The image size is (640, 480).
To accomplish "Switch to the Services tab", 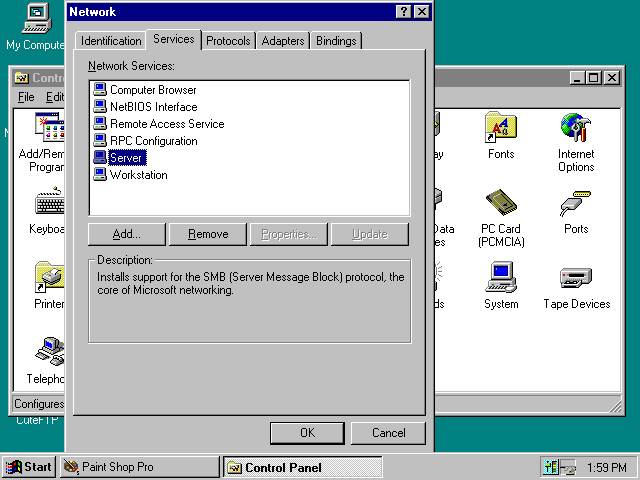I will click(173, 39).
